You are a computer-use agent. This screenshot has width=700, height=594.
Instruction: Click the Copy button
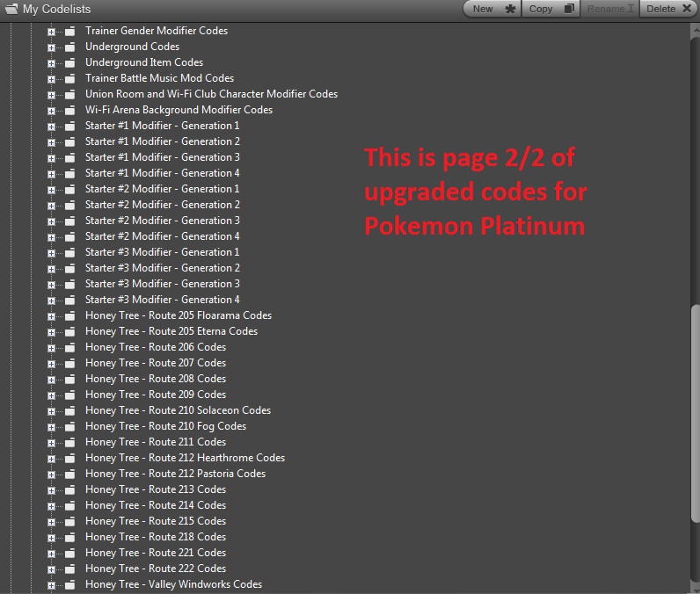click(x=551, y=9)
